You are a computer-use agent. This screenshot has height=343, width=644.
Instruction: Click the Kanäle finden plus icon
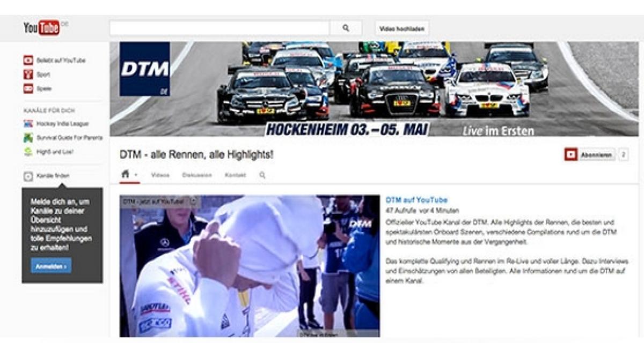click(x=28, y=176)
